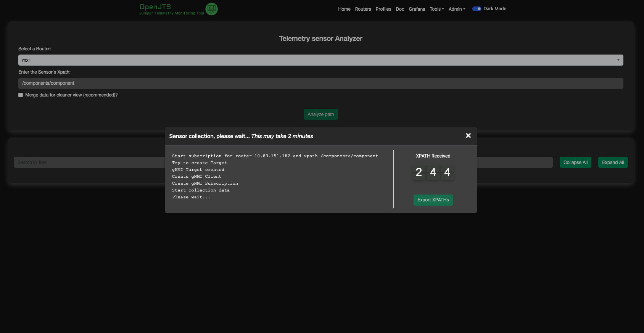The height and width of the screenshot is (333, 644).
Task: Open the Select a Router dropdown
Action: [320, 60]
